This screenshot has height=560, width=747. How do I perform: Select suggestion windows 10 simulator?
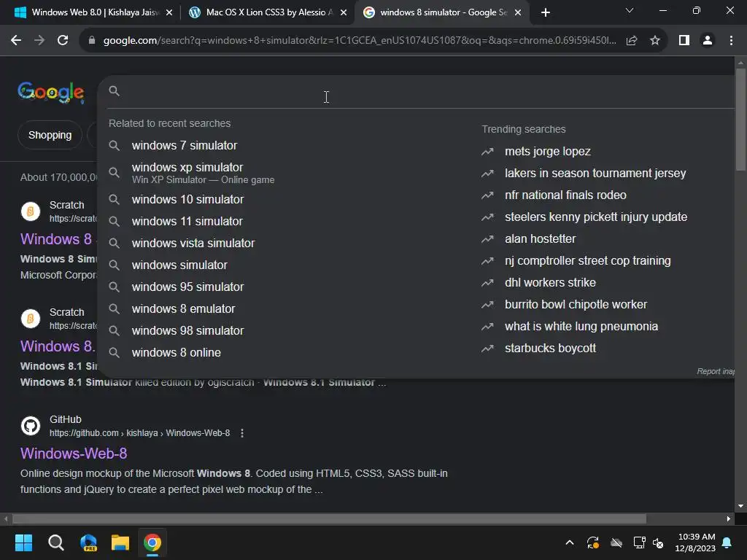point(187,199)
